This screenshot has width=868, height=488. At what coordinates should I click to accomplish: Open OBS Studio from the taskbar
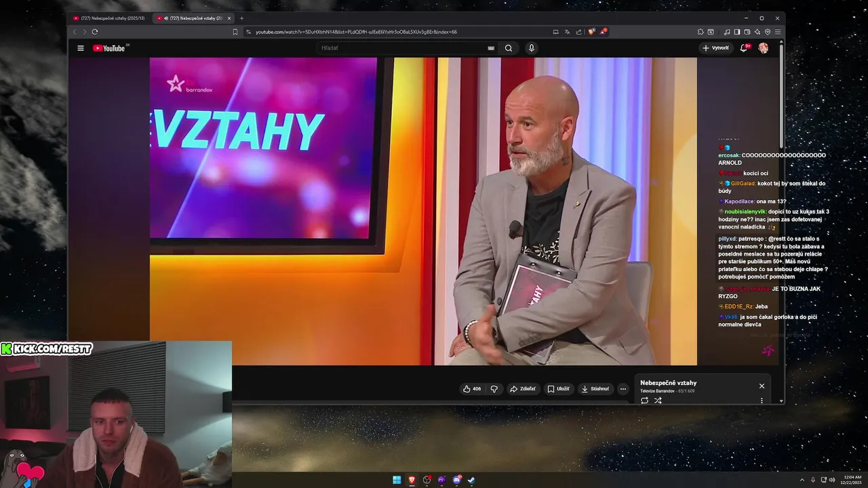[x=427, y=480]
